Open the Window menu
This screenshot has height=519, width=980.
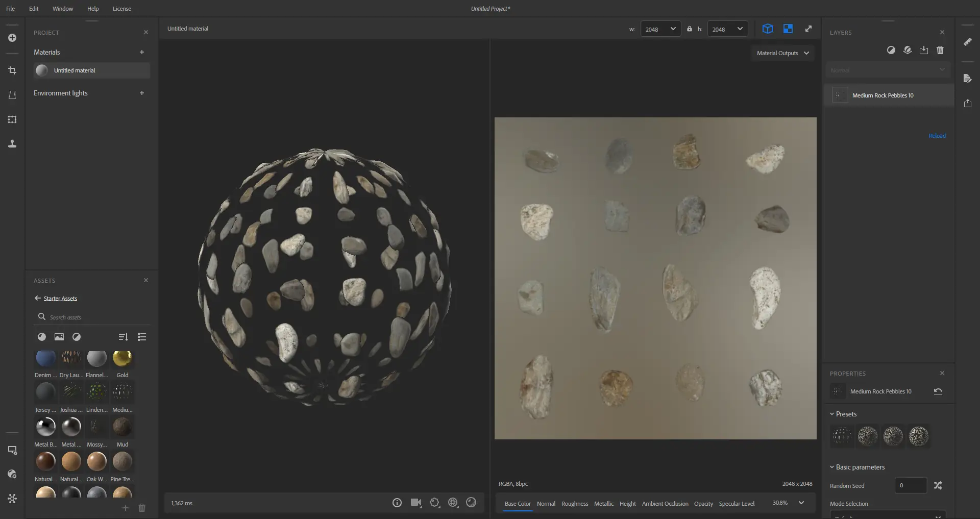[x=62, y=9]
